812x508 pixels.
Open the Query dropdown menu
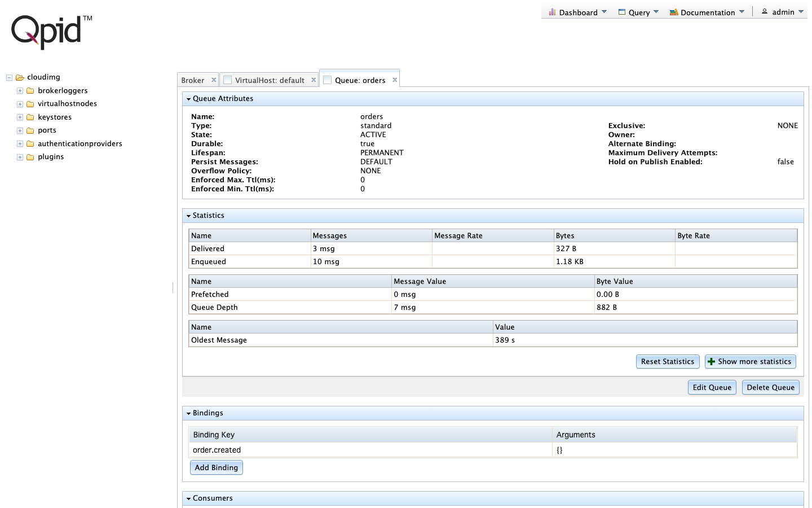pyautogui.click(x=638, y=12)
